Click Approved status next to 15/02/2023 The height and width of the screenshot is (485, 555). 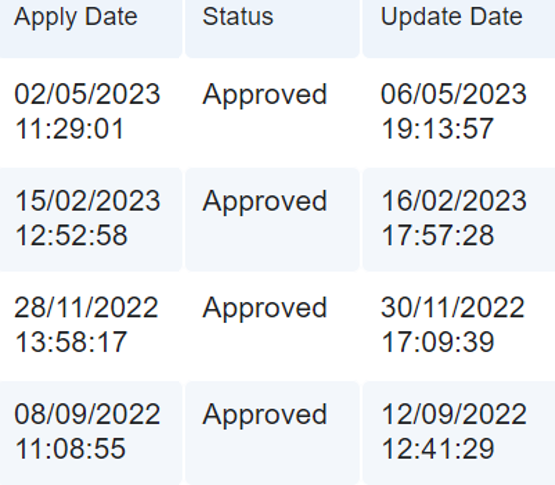(x=264, y=202)
